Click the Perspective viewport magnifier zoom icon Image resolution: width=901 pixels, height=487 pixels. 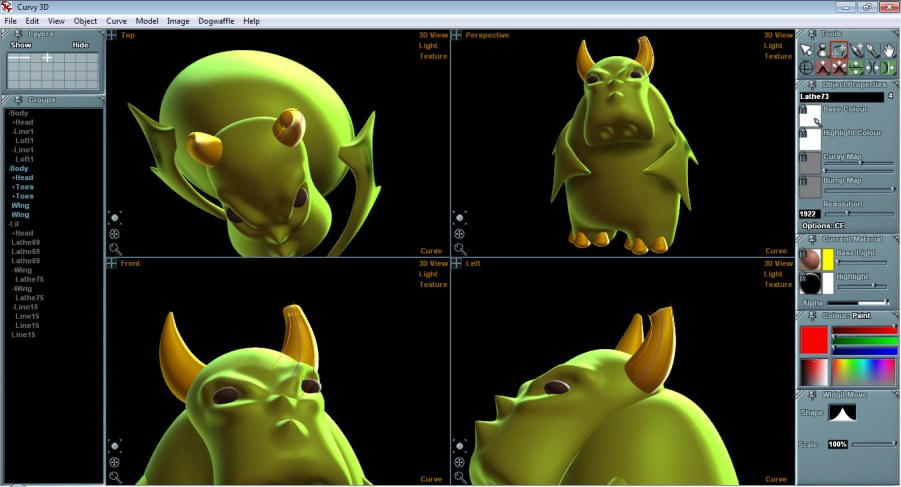tap(460, 249)
